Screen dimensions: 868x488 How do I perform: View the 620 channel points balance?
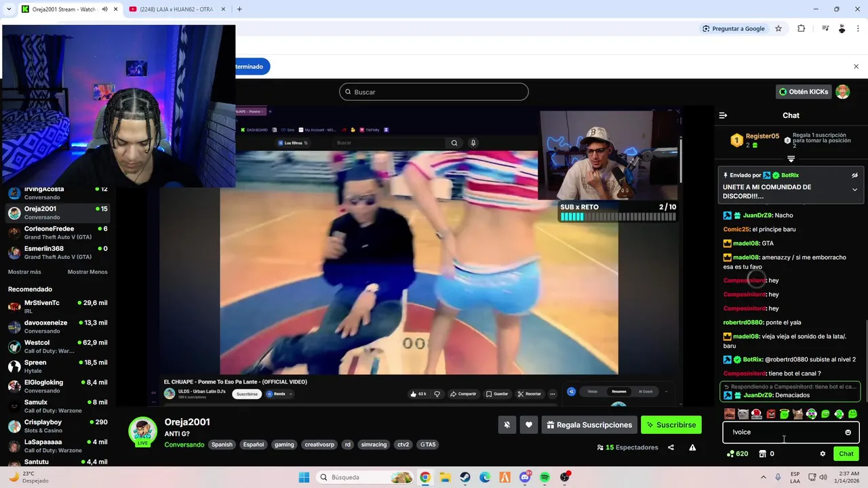point(737,453)
